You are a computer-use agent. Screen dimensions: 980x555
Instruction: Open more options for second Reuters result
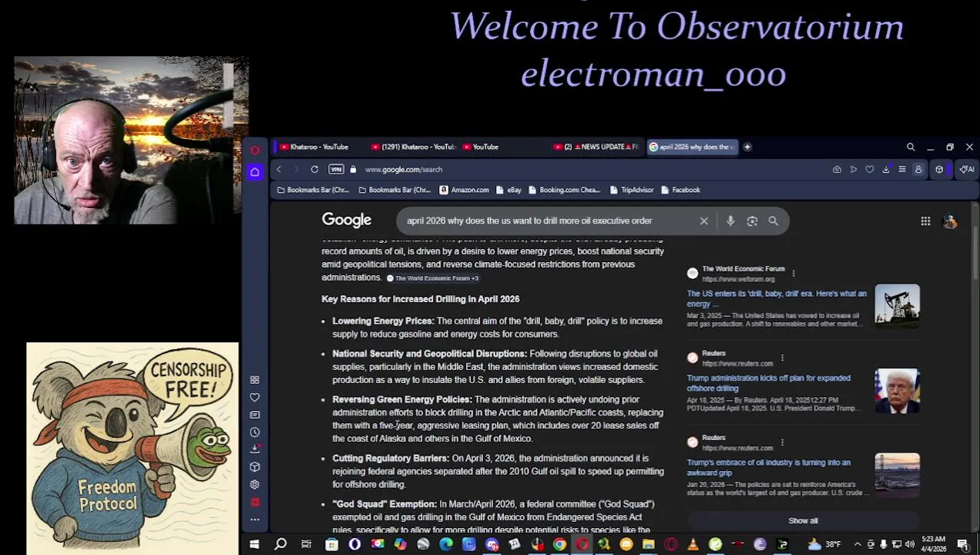tap(782, 442)
